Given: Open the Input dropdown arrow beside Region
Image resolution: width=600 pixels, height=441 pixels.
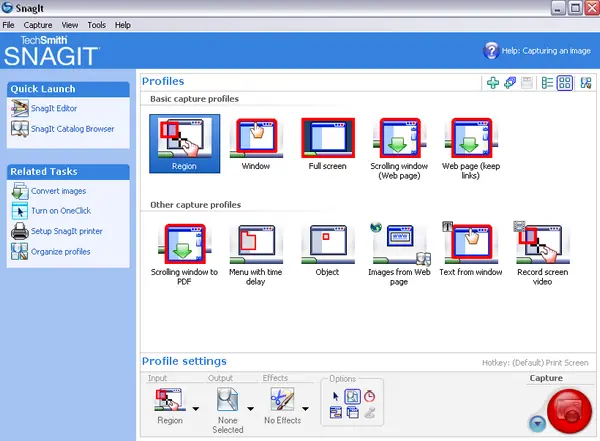Looking at the screenshot, I should pyautogui.click(x=196, y=409).
